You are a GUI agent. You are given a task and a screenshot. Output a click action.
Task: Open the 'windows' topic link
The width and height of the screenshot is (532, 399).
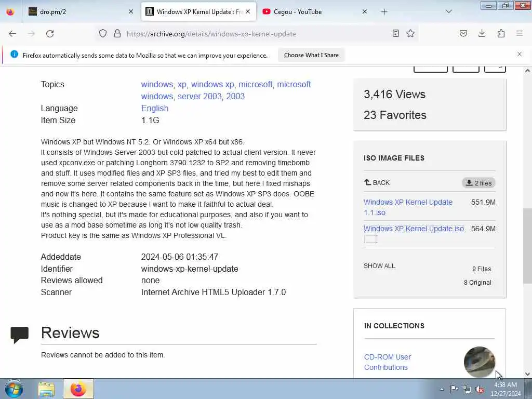pos(157,84)
